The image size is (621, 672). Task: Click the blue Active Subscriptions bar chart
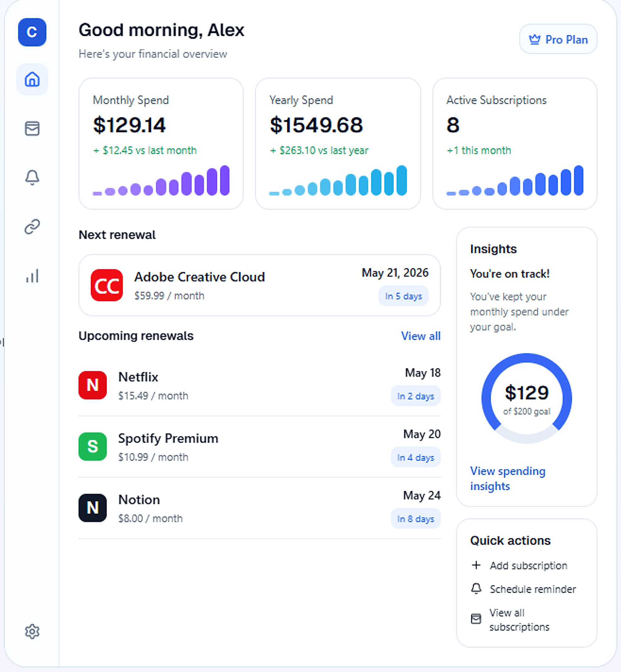click(x=515, y=181)
